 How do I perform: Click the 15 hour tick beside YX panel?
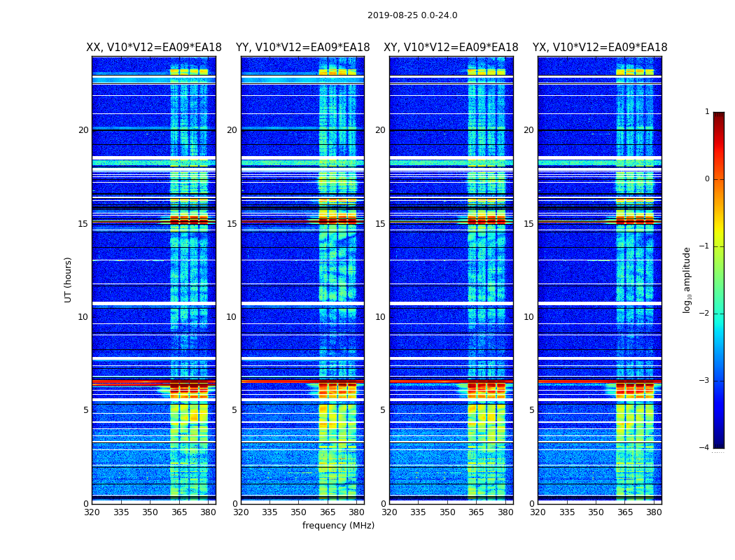click(528, 224)
